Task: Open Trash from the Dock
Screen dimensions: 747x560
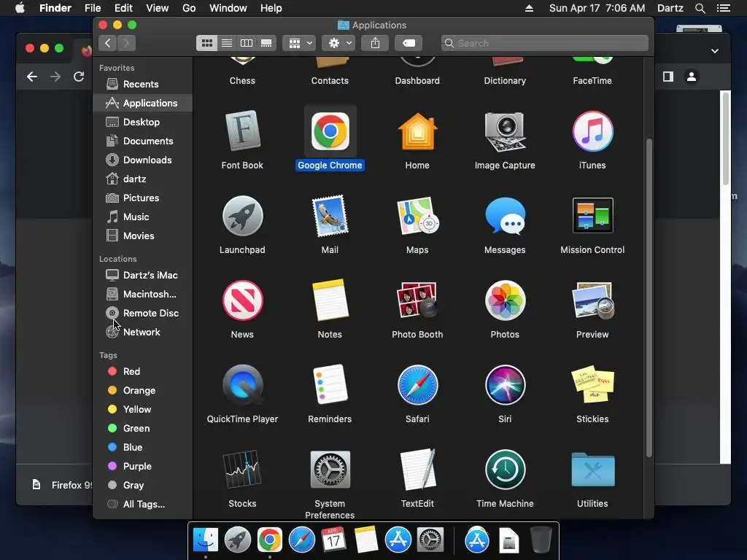Action: pyautogui.click(x=541, y=540)
